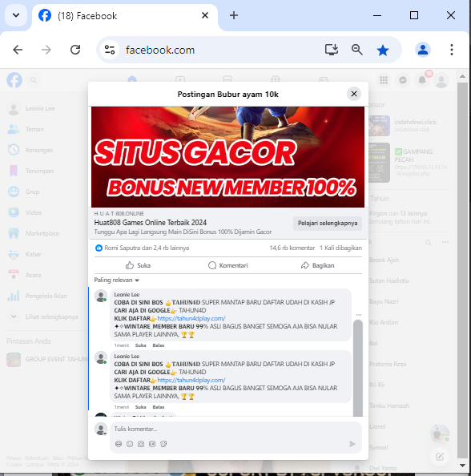Click the browser Forward arrow

(46, 50)
